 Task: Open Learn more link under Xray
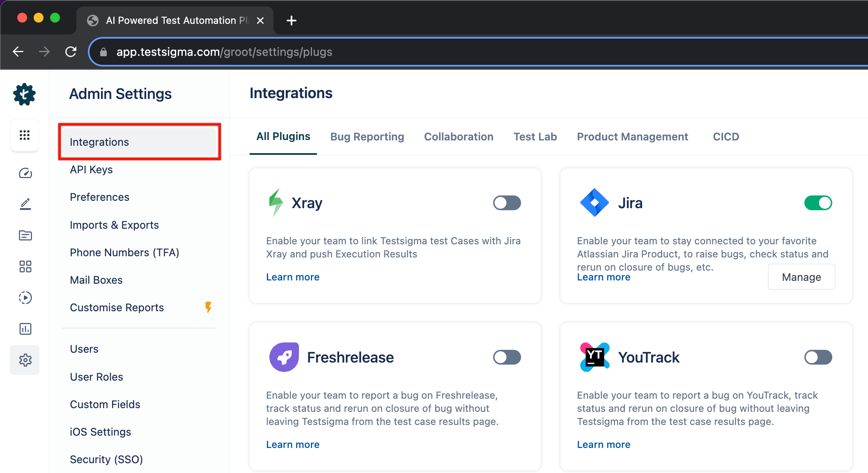293,277
